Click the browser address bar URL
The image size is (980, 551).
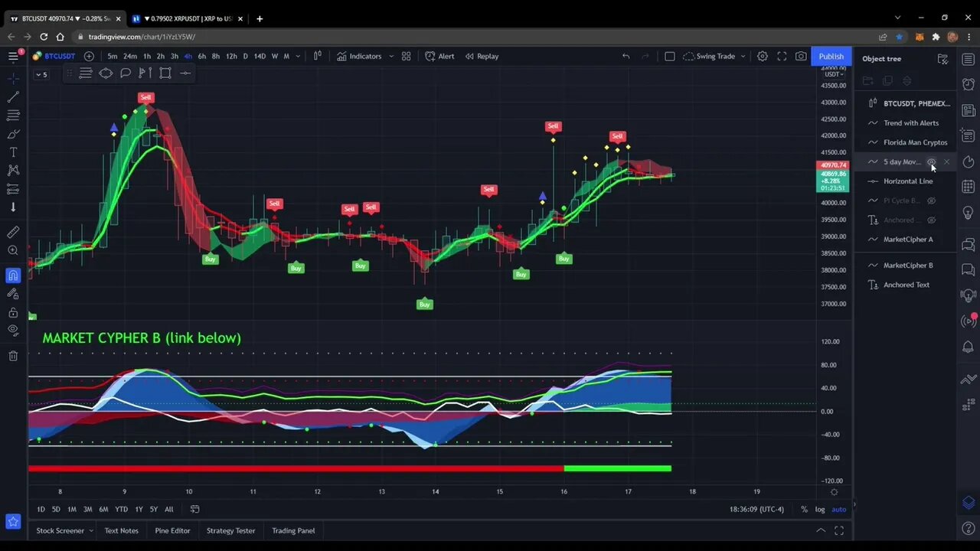coord(142,37)
